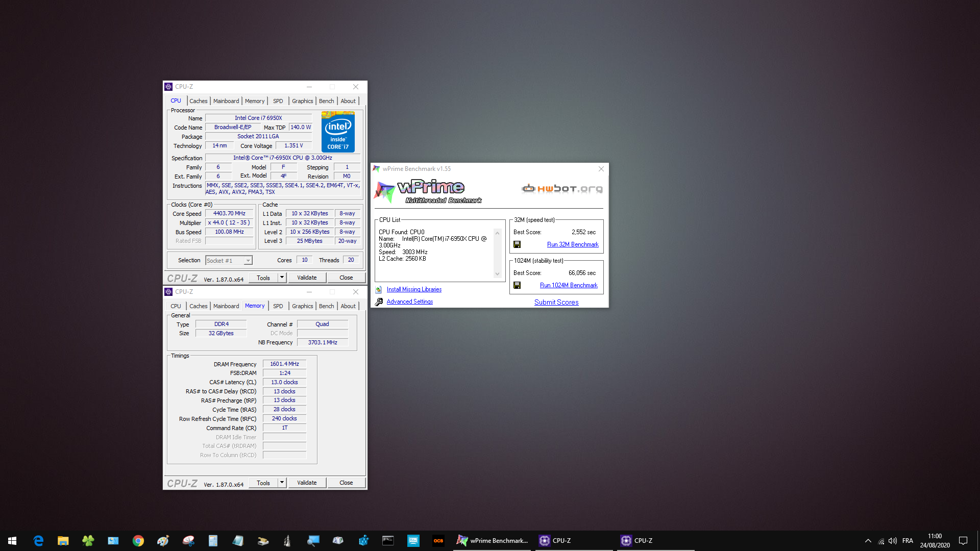980x551 pixels.
Task: Click the Install Missing Libraries icon
Action: point(379,290)
